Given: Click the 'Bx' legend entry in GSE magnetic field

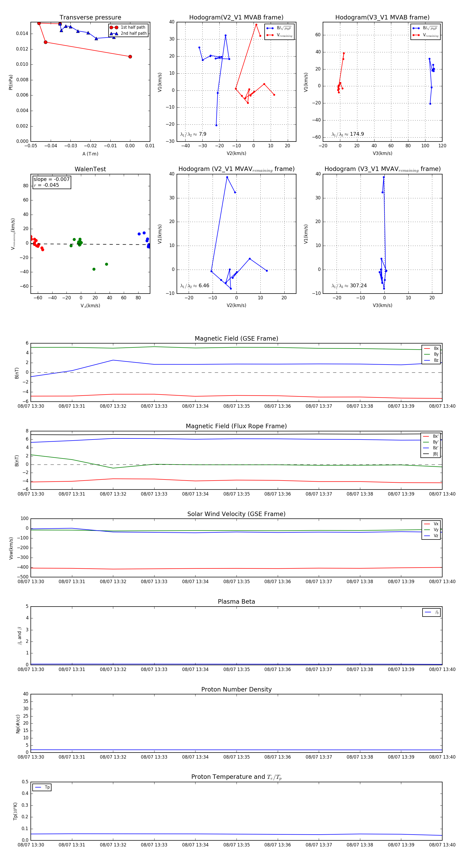Looking at the screenshot, I should pyautogui.click(x=431, y=349).
